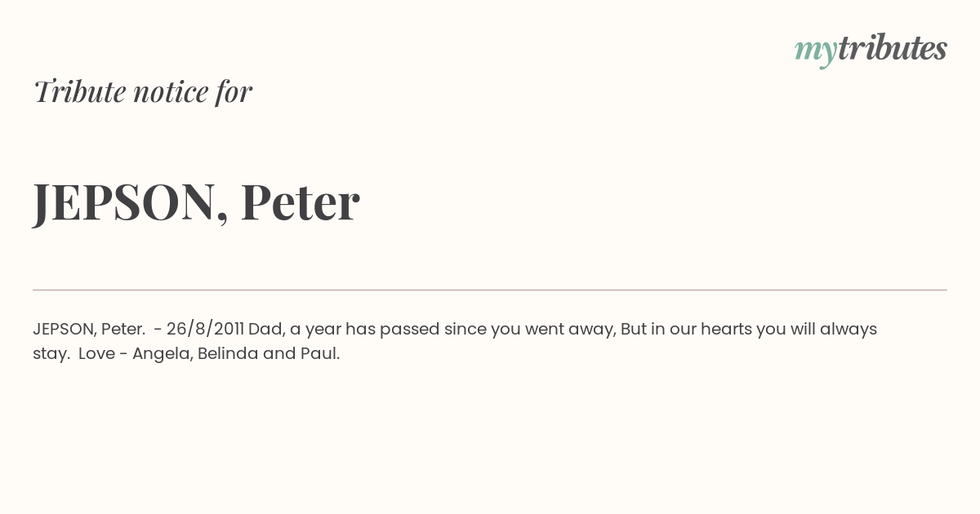
Task: Click the word "stay." on the second line
Action: coord(51,354)
